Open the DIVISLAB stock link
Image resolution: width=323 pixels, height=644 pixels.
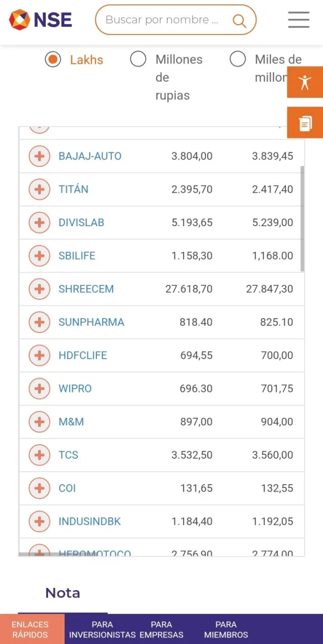81,222
